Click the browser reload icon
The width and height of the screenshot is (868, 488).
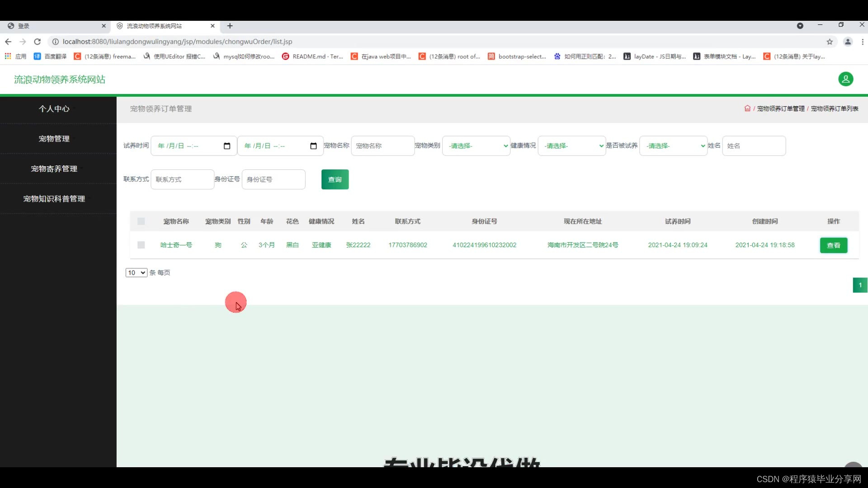coord(38,42)
